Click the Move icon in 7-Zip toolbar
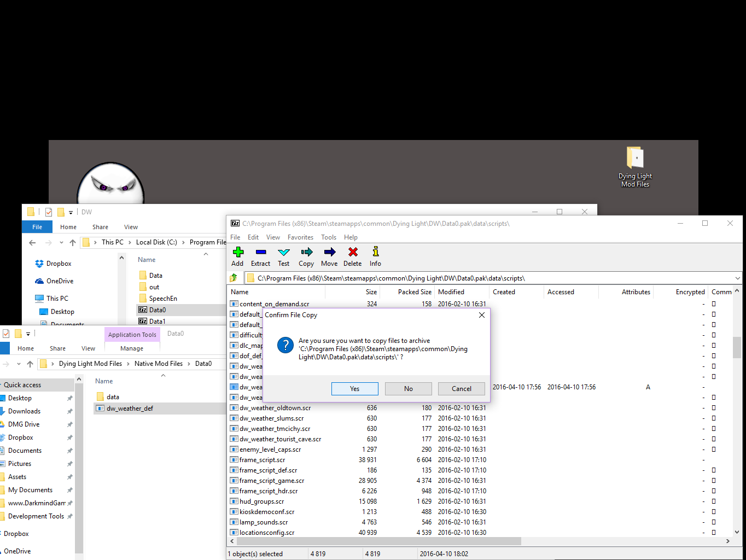The width and height of the screenshot is (746, 560). (x=329, y=252)
